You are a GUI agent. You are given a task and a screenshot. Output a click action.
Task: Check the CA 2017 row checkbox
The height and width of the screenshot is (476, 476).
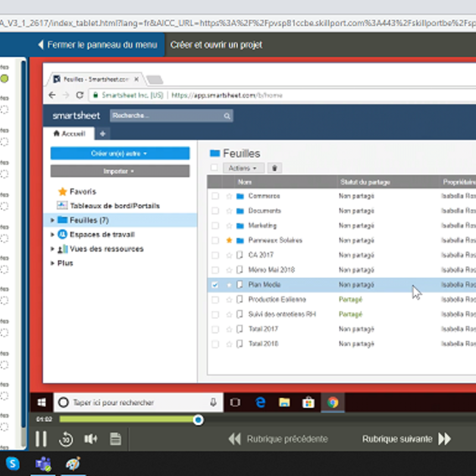[x=215, y=255]
